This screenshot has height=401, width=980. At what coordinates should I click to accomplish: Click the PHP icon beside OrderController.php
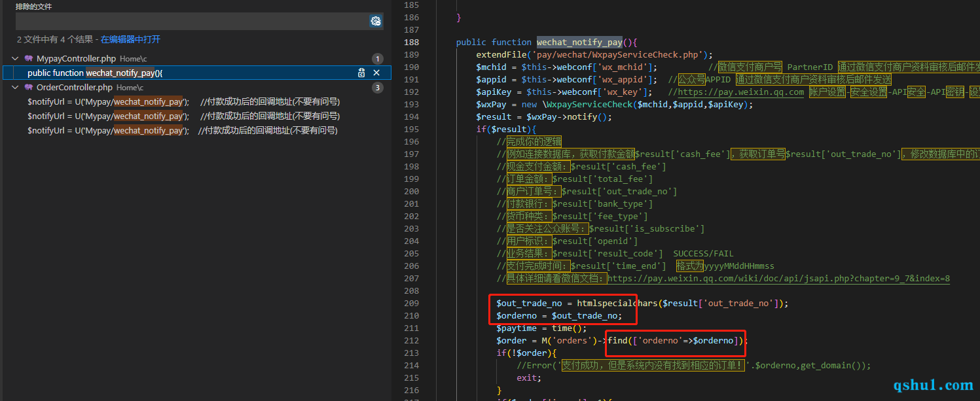click(x=29, y=87)
